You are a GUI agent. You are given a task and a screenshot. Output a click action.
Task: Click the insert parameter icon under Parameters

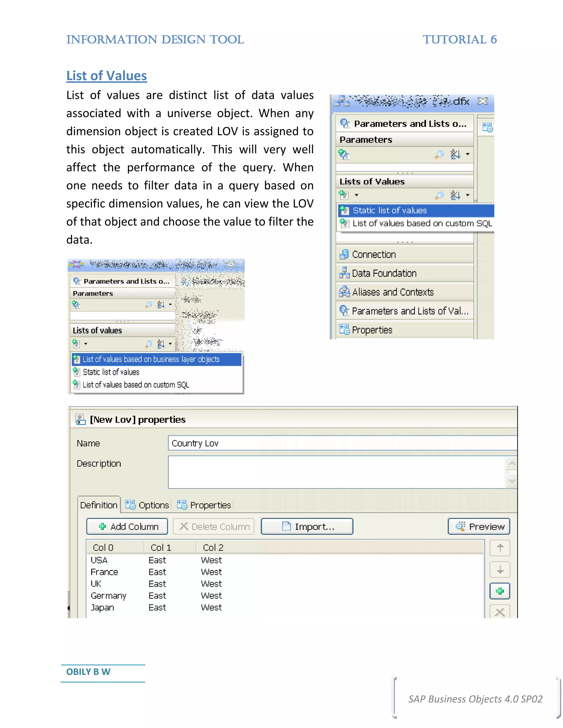(x=344, y=154)
